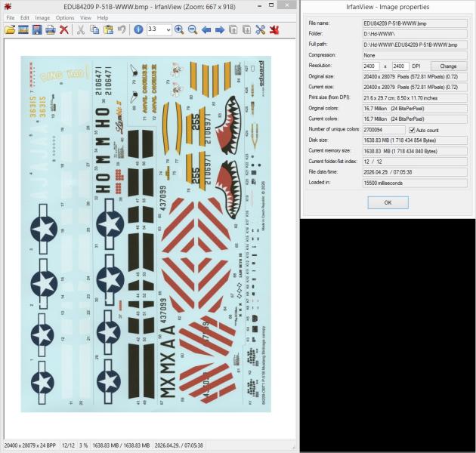Click the Current size value field
This screenshot has height=453, width=476.
415,87
